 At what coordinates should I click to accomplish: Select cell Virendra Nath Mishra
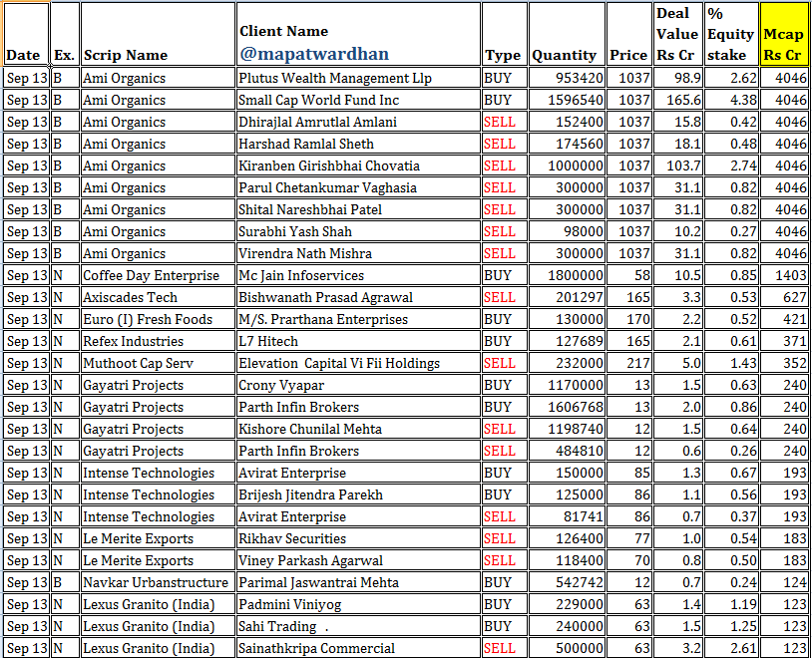358,253
